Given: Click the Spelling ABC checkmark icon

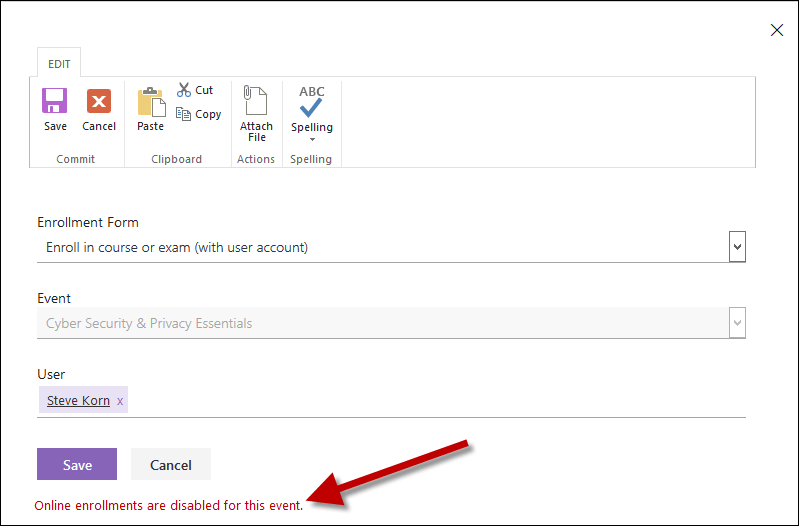Looking at the screenshot, I should 311,101.
